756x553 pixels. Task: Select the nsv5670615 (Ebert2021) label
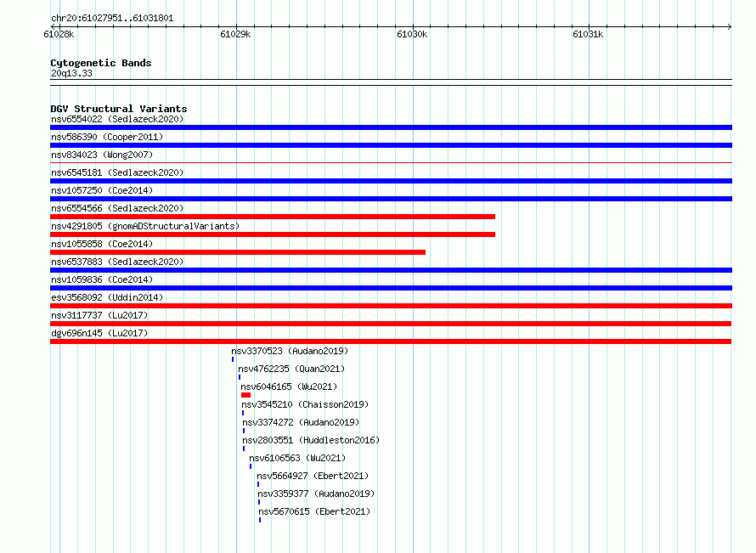click(314, 511)
